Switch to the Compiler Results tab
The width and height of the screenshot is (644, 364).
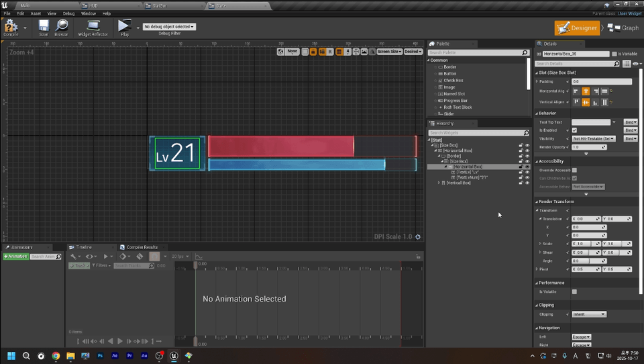142,247
